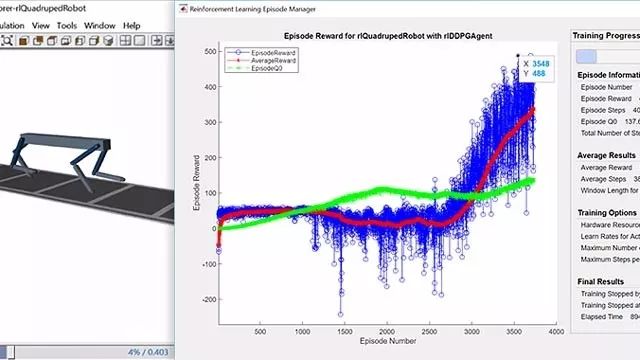640x360 pixels.
Task: Click the 'Training Options' section heading
Action: 607,213
